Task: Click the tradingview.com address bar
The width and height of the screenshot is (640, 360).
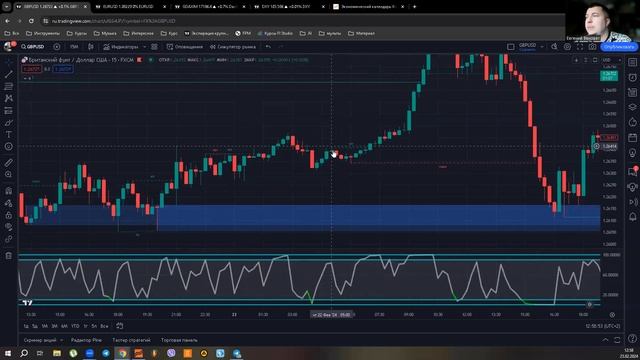Action: [302, 21]
